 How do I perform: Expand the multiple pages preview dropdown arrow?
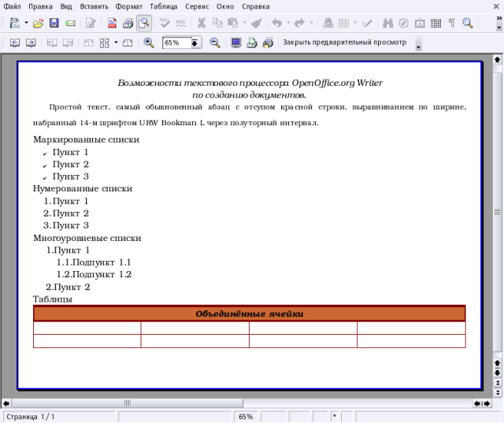point(116,43)
